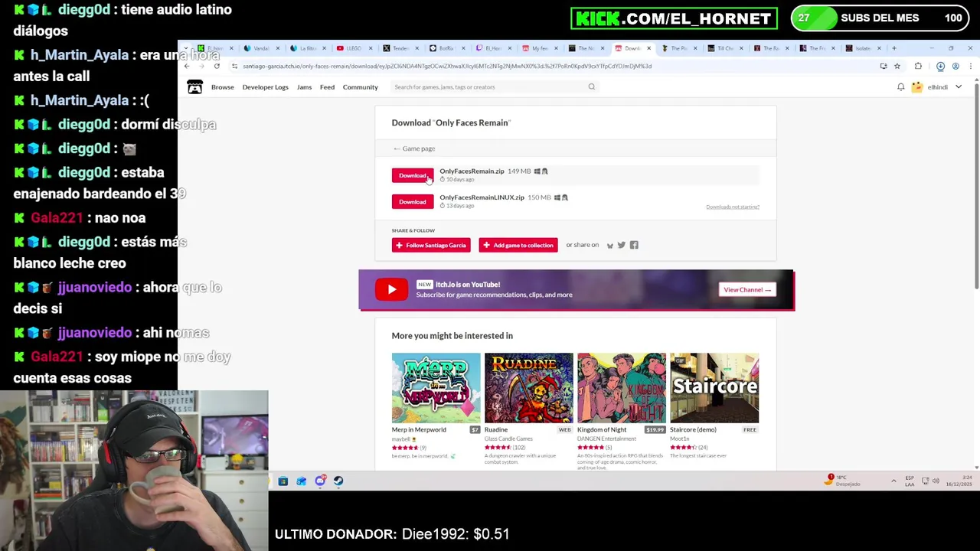
Task: Go to the Jams section
Action: [x=304, y=87]
